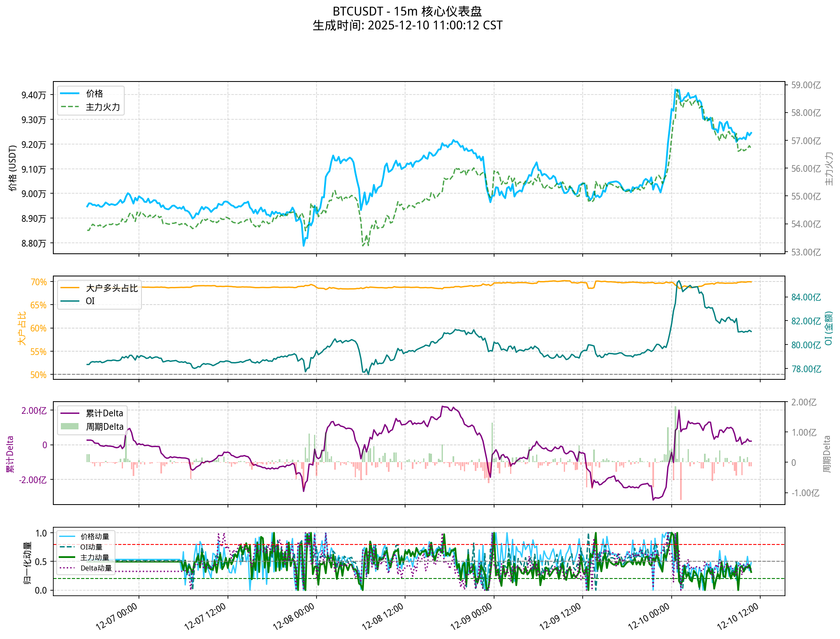Click the 价格 legend entry
The width and height of the screenshot is (840, 639).
[94, 93]
